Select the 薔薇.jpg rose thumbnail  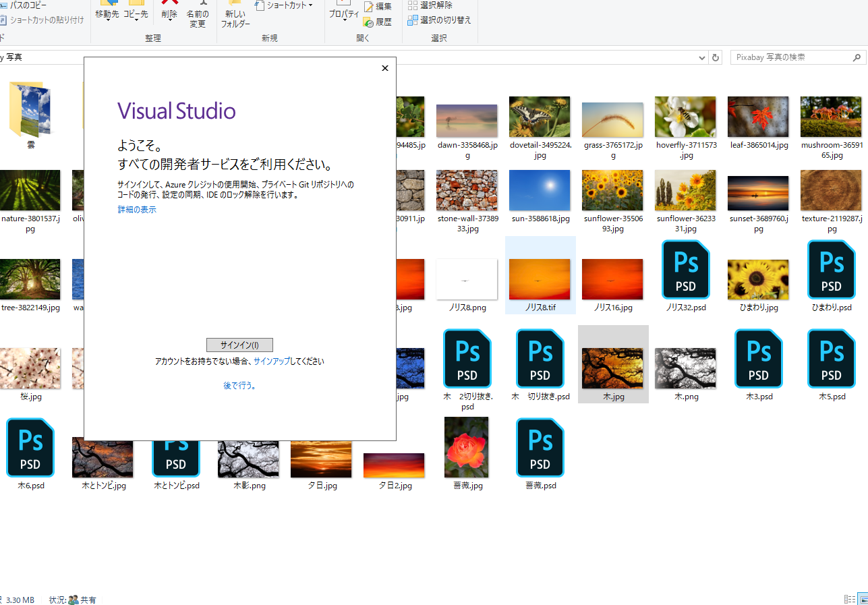467,447
